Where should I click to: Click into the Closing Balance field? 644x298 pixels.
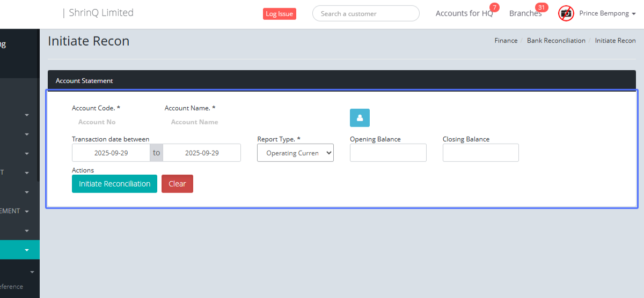(x=480, y=153)
